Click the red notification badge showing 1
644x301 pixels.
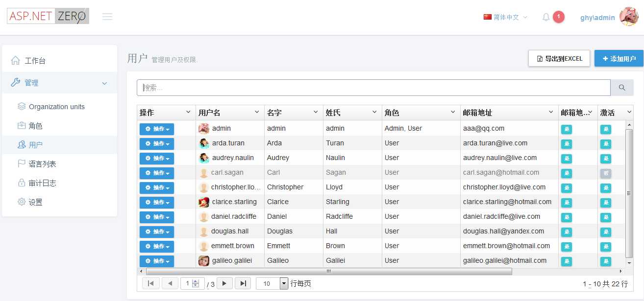pos(559,17)
